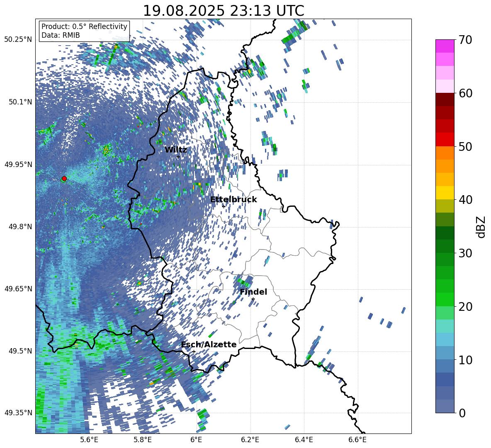The image size is (491, 448).
Task: Click the Findel location label
Action: click(253, 292)
